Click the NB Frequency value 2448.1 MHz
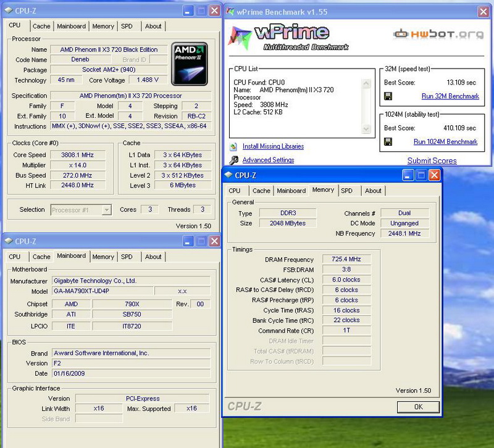This screenshot has width=494, height=448. (x=404, y=233)
